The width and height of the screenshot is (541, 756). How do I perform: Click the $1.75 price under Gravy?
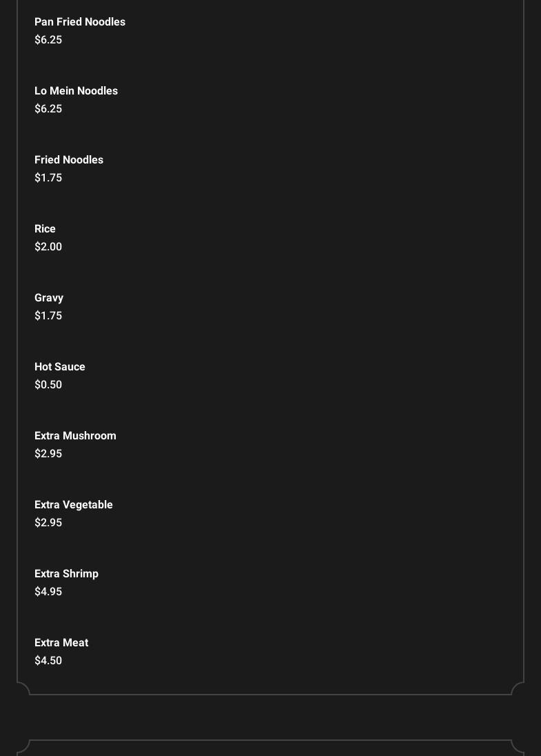click(48, 316)
